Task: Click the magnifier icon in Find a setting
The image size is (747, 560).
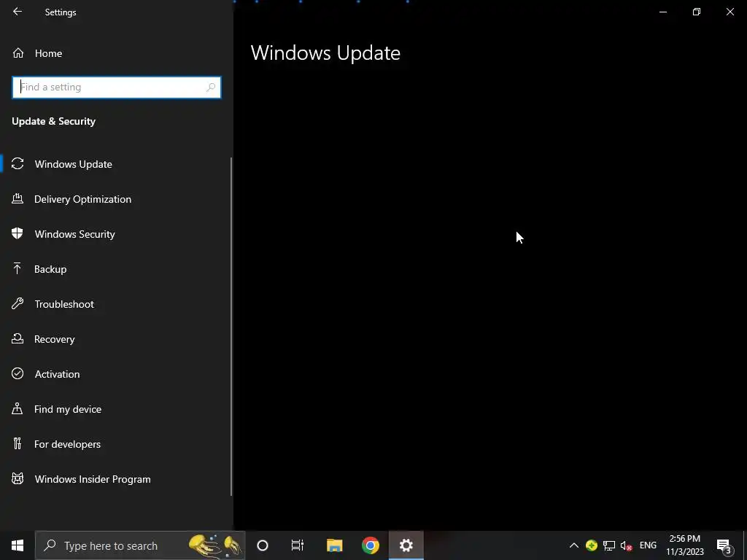Action: [x=211, y=87]
